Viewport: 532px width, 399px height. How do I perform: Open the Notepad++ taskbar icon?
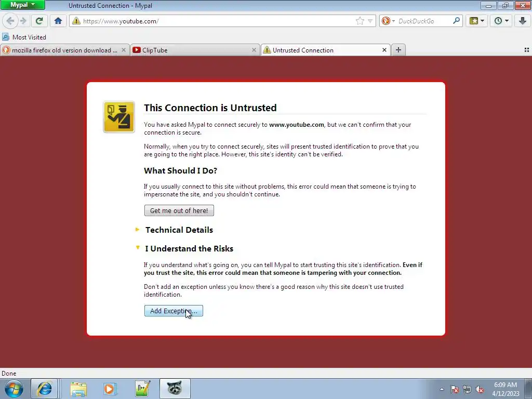point(142,389)
